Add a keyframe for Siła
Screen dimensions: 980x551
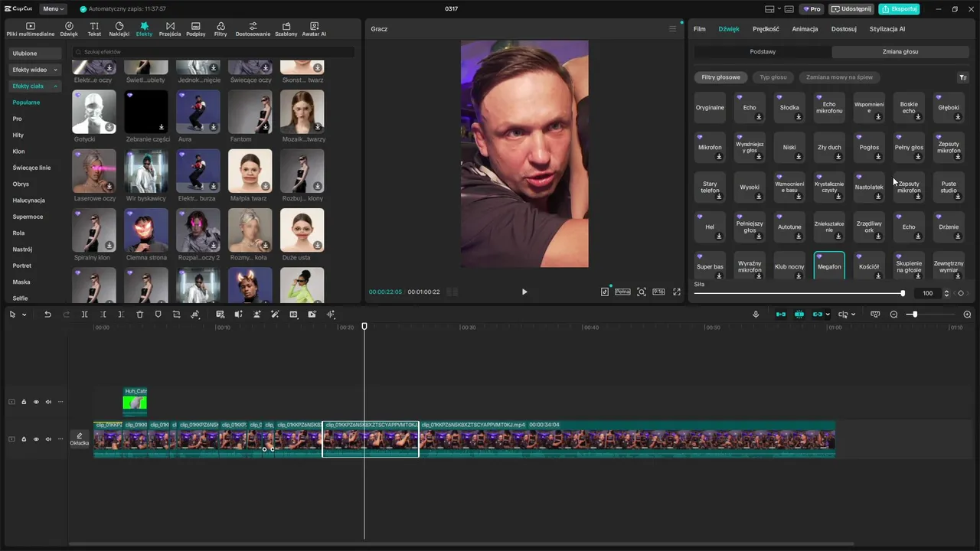coord(961,293)
